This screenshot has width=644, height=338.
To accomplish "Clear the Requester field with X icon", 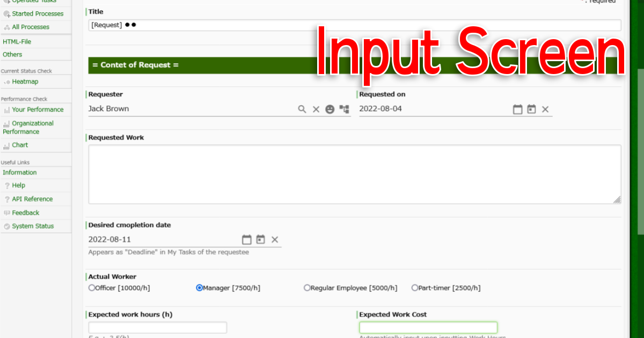I will 316,109.
